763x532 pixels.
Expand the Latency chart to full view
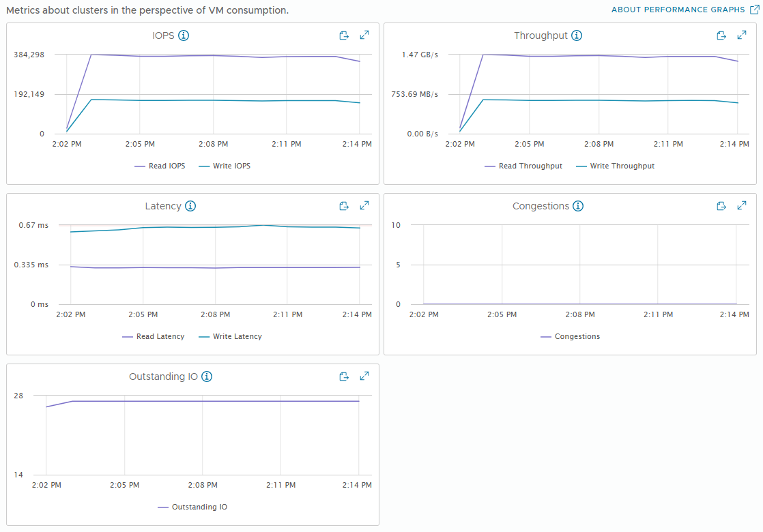(364, 206)
